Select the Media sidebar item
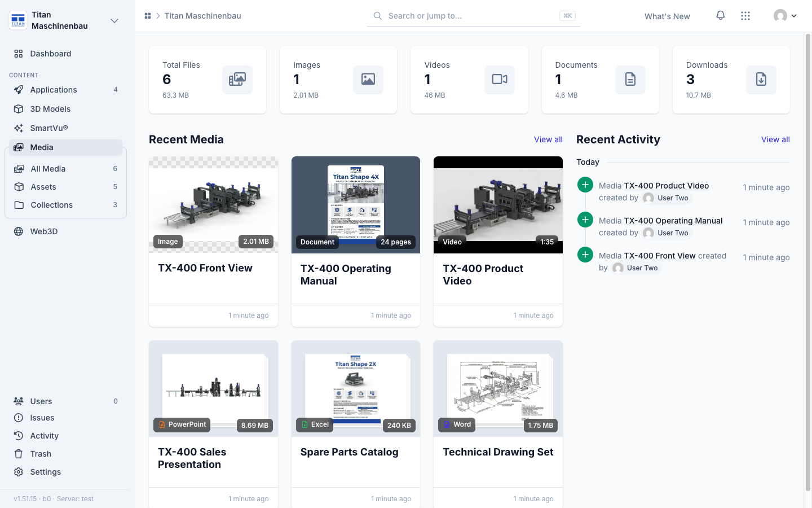 tap(65, 147)
